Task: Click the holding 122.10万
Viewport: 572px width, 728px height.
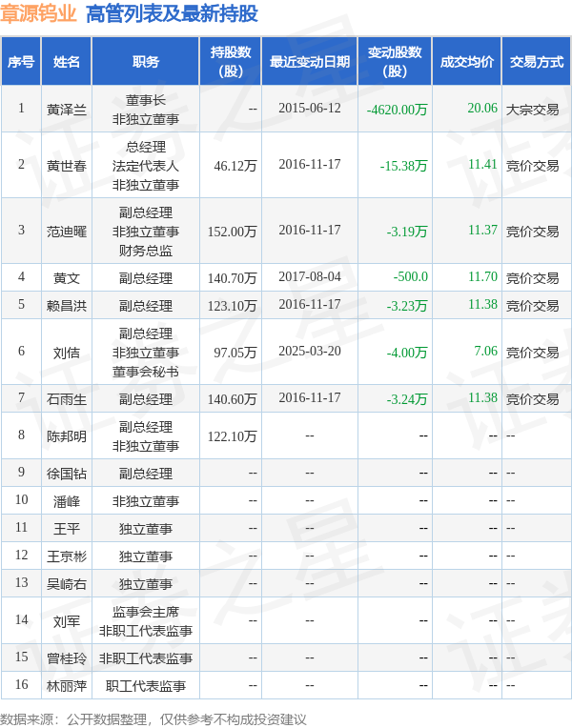Action: point(232,436)
